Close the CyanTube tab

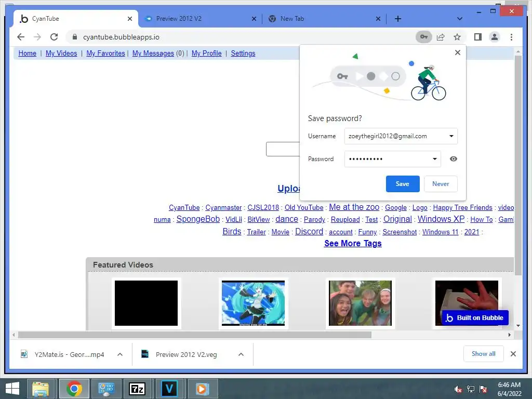[129, 19]
